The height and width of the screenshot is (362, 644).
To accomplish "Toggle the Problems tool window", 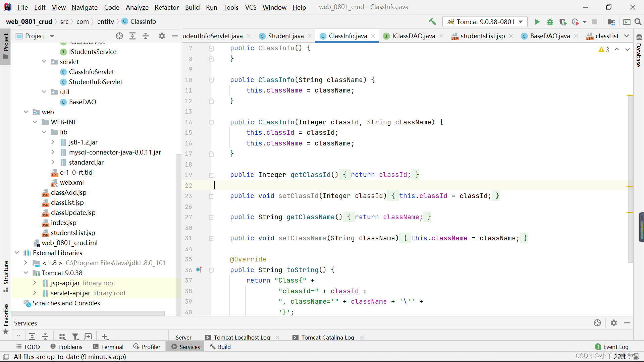I will tap(66, 347).
